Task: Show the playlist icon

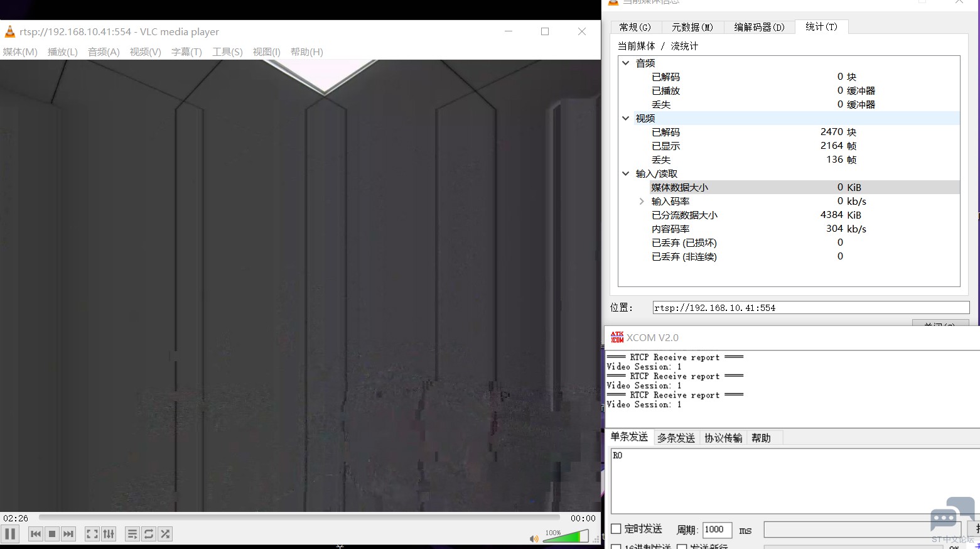Action: point(132,534)
